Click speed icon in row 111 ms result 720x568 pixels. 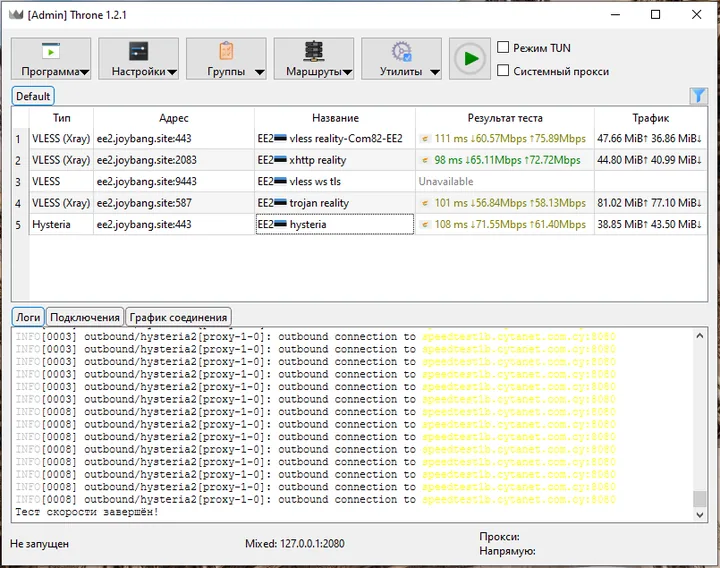click(425, 139)
